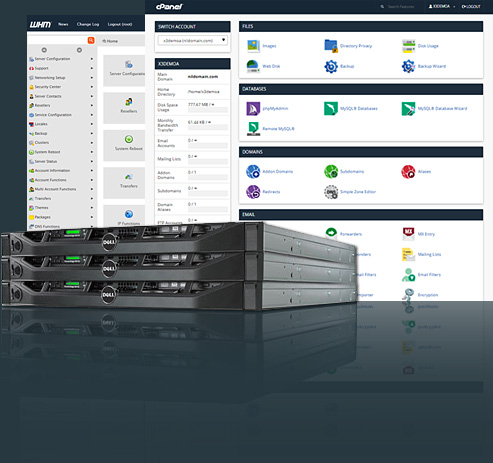
Task: Open the phpMyAdmin icon
Action: (x=253, y=109)
